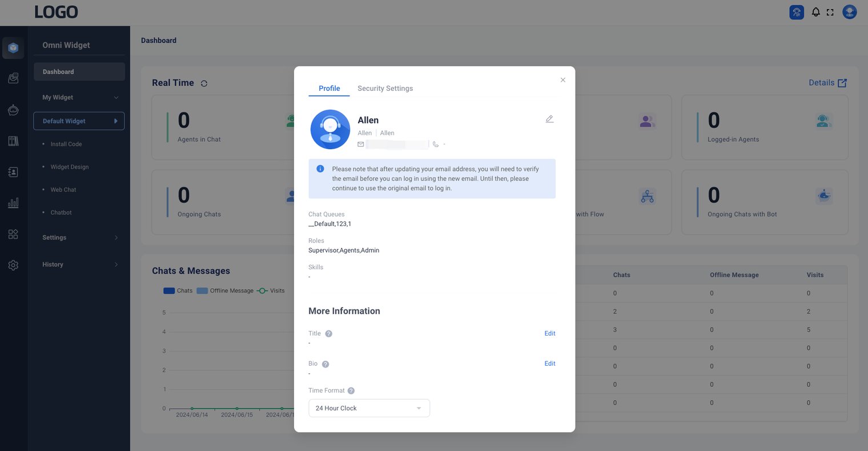Click the agent console headset icon
The width and height of the screenshot is (868, 451).
pyautogui.click(x=797, y=12)
